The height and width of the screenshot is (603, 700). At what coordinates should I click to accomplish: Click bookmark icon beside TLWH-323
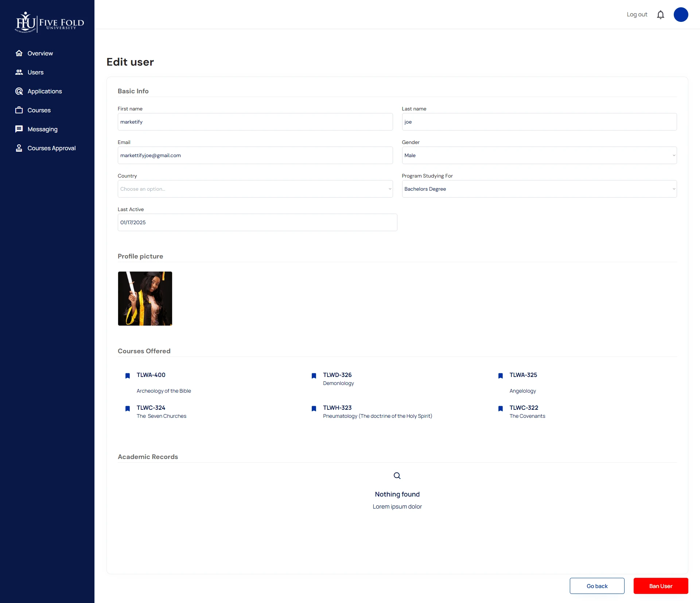point(314,408)
